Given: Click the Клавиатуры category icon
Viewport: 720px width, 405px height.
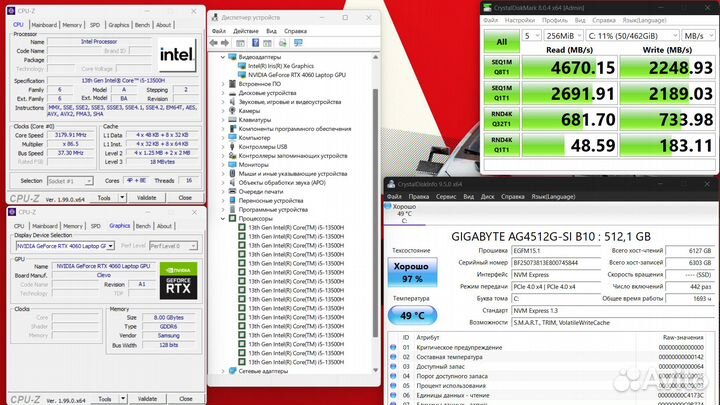Looking at the screenshot, I should [232, 120].
